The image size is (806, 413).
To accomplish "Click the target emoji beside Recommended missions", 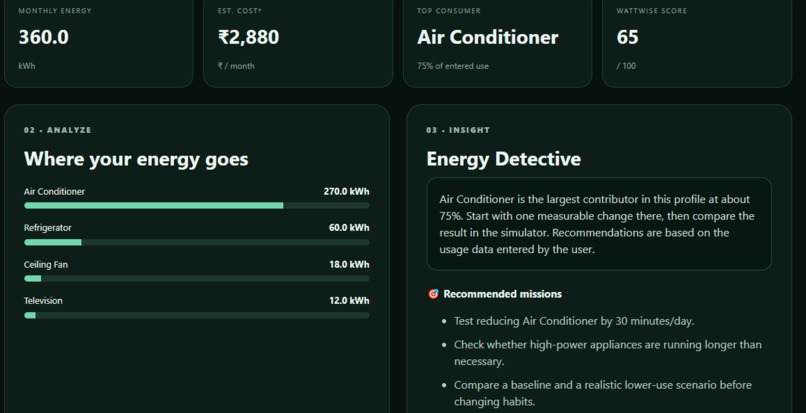I will [x=433, y=294].
